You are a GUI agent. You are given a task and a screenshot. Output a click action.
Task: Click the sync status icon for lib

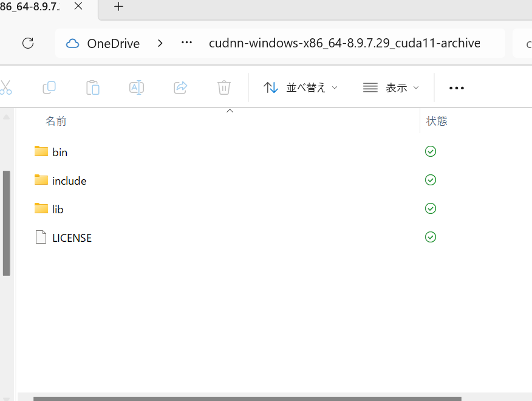point(431,208)
